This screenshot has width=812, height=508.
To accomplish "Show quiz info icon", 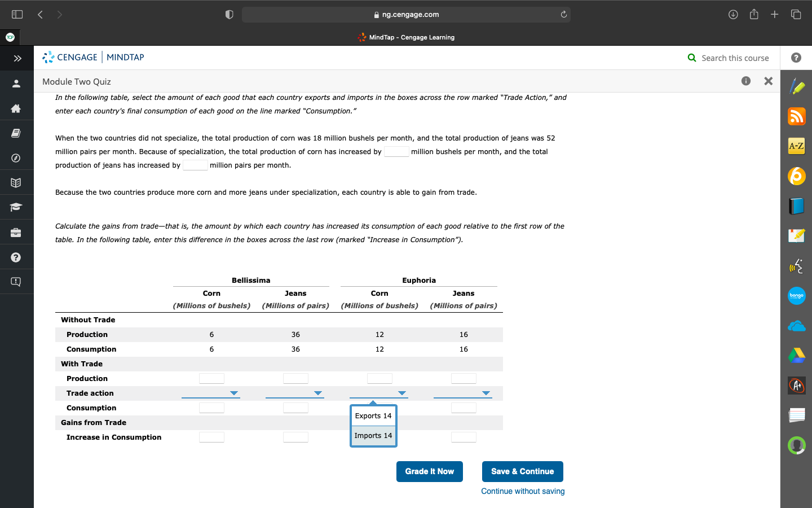I will (746, 81).
